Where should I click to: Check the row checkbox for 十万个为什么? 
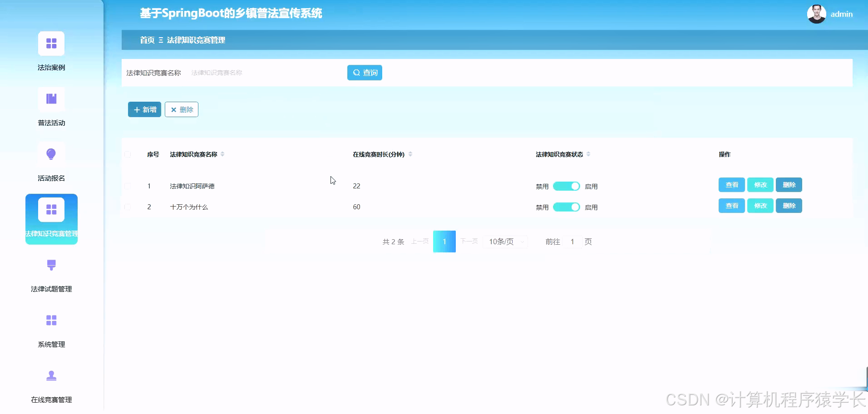(x=128, y=207)
